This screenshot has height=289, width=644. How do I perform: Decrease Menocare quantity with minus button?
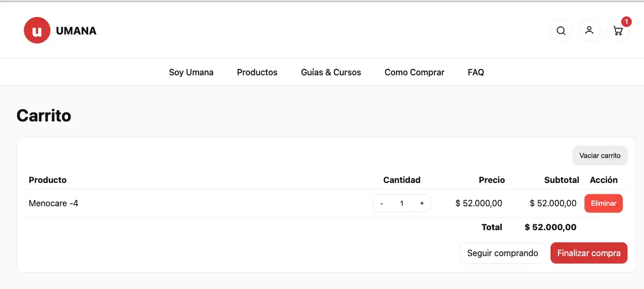coord(382,203)
